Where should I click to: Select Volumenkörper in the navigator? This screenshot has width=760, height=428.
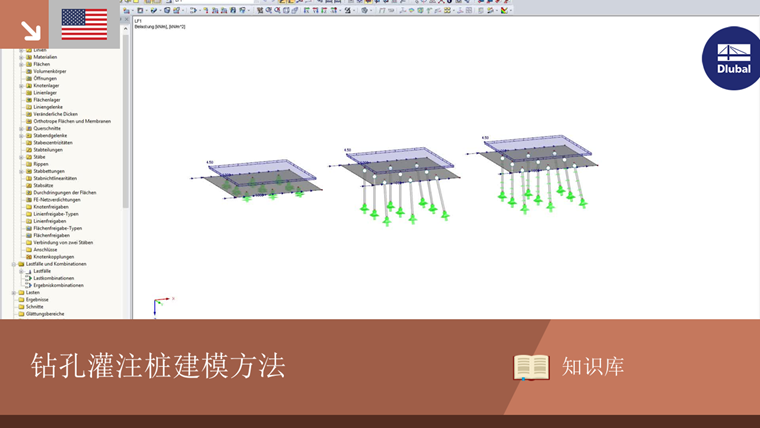tap(49, 71)
